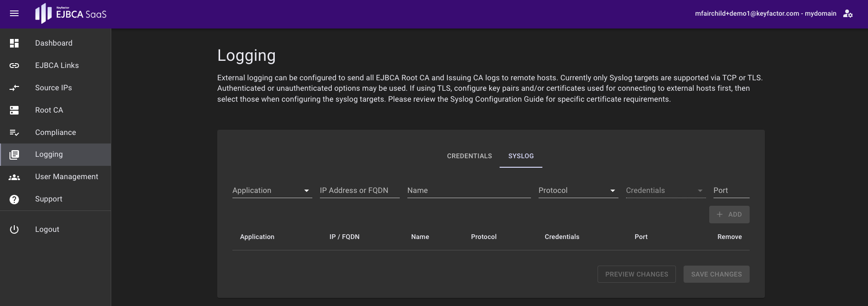Click the Source IPs arrows icon

tap(14, 88)
